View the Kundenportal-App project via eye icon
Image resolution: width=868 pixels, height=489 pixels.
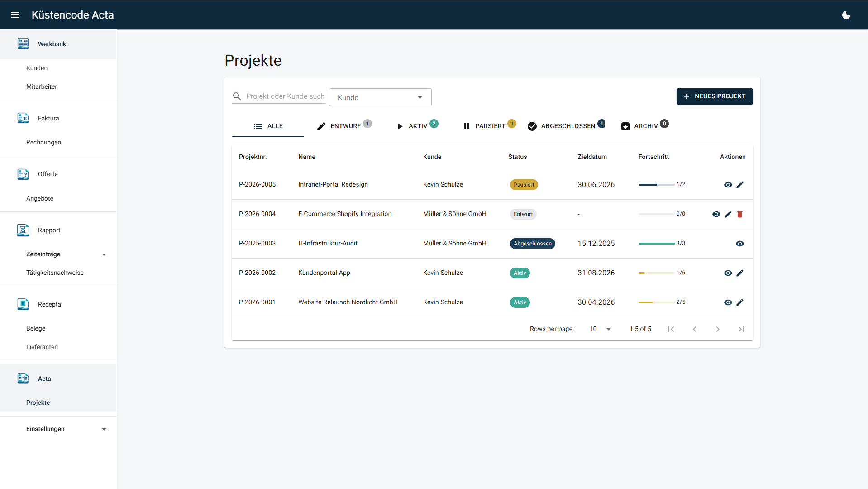tap(728, 273)
